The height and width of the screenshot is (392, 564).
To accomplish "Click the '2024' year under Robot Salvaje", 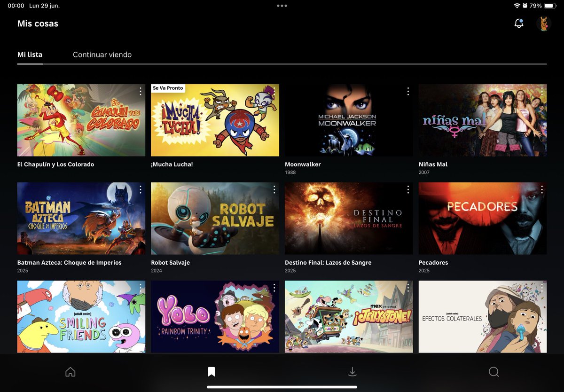I will coord(157,271).
